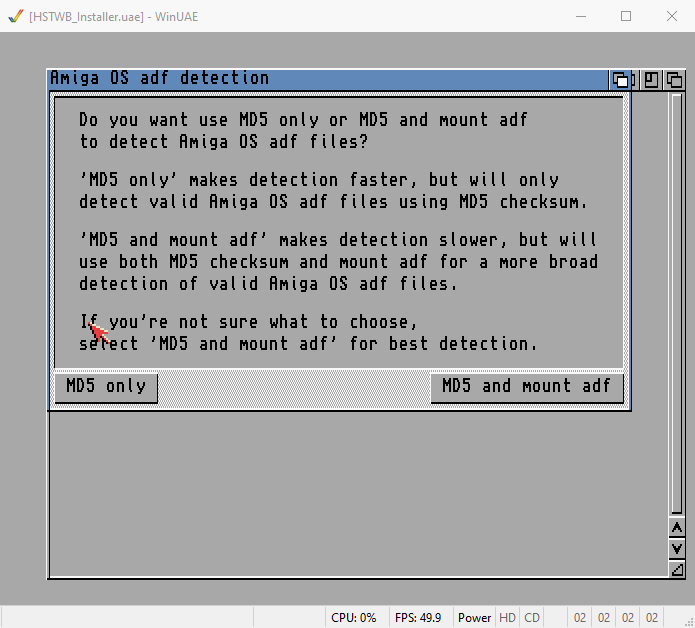Click the scroll down arrow
Image resolution: width=695 pixels, height=628 pixels.
click(677, 549)
